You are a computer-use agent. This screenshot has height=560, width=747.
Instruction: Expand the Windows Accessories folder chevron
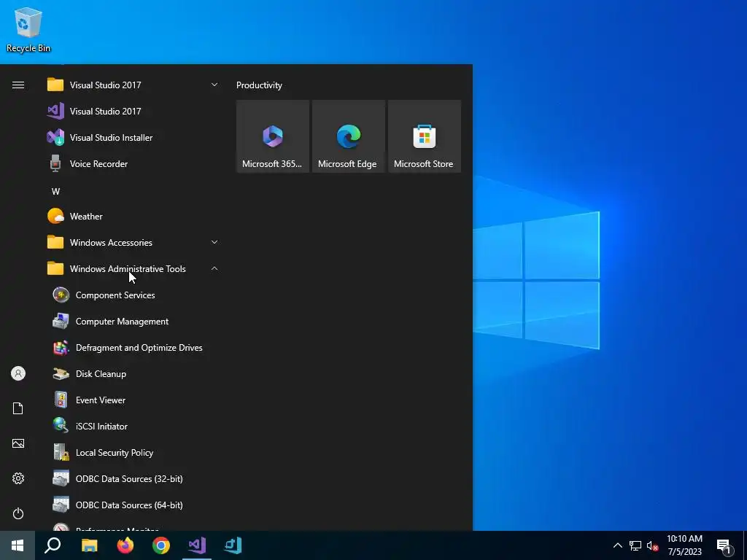214,242
